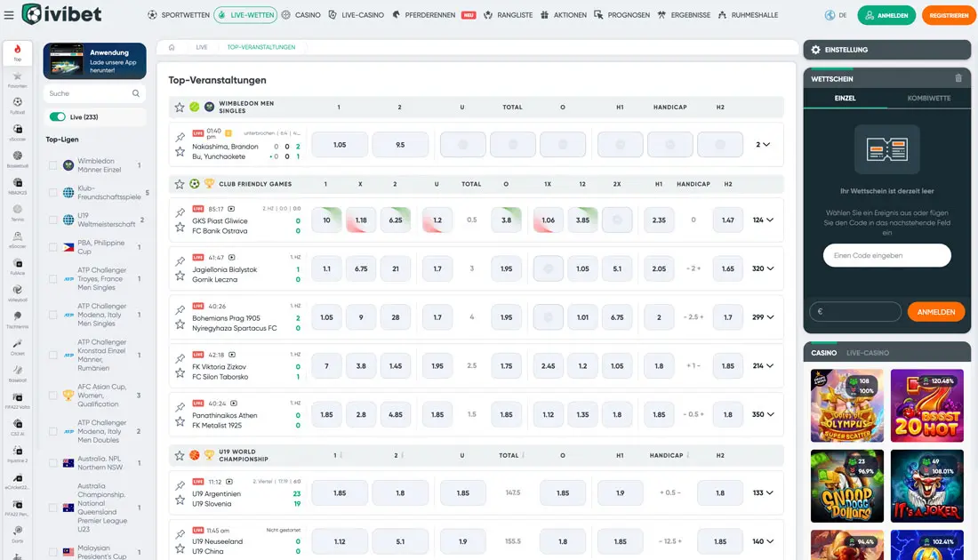Click the euro stake amount field
This screenshot has height=560, width=978.
click(855, 312)
